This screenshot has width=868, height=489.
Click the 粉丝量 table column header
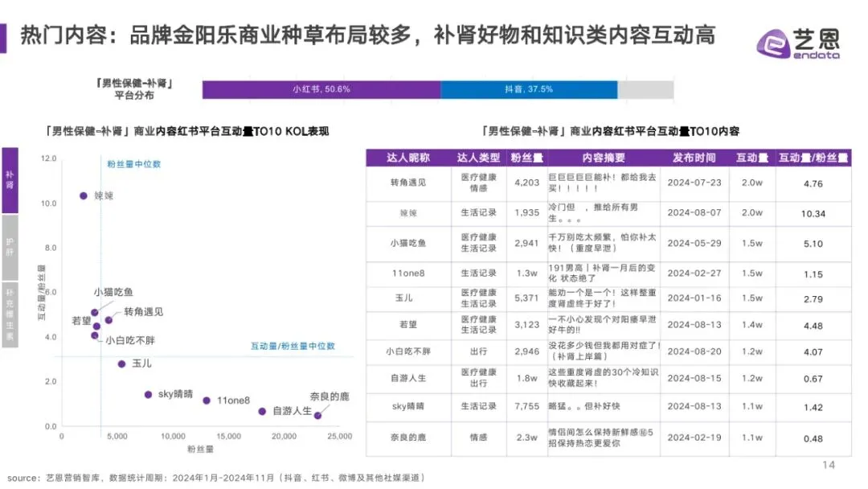526,158
